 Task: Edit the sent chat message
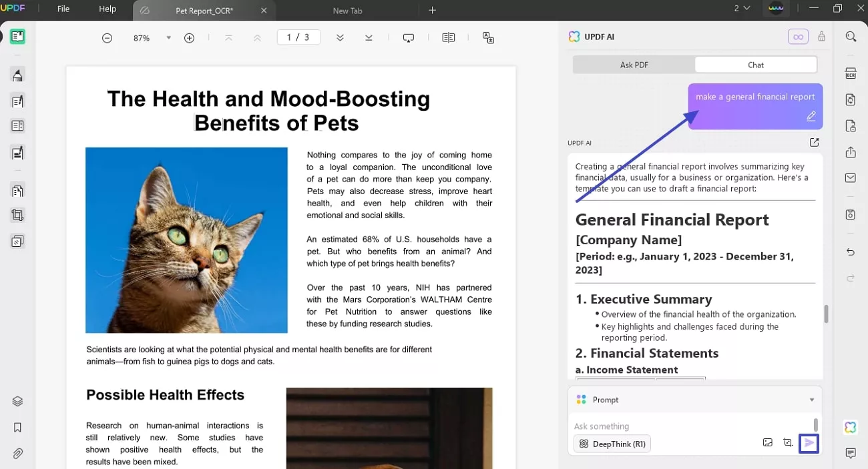[811, 117]
